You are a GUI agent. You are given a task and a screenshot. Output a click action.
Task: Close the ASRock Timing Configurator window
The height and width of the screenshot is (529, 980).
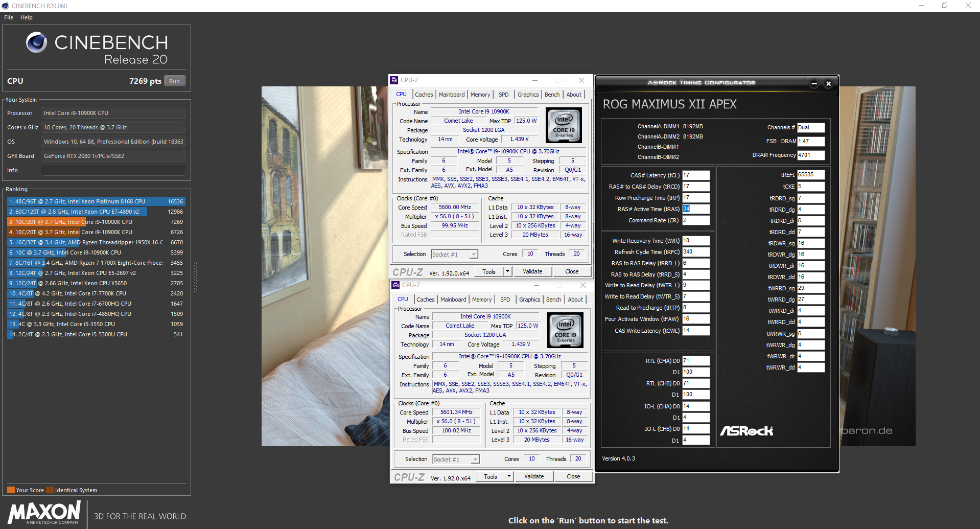pyautogui.click(x=829, y=83)
